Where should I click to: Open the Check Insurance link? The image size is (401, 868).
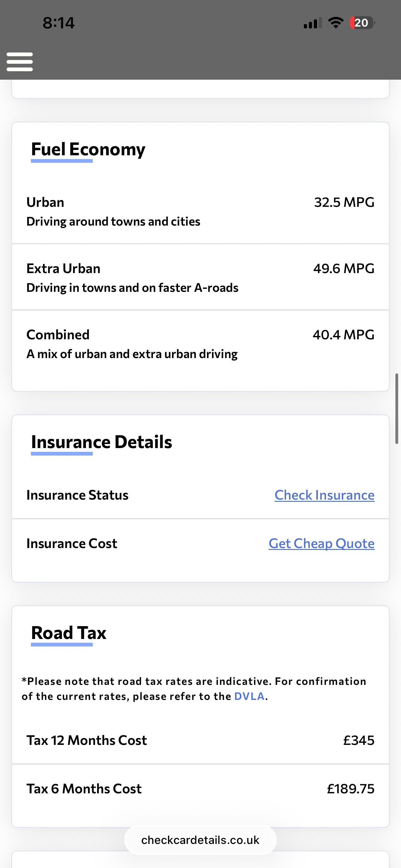pyautogui.click(x=324, y=495)
